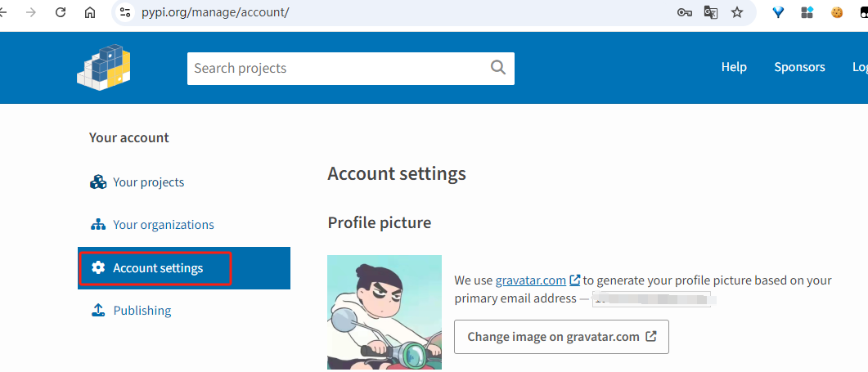The height and width of the screenshot is (372, 868).
Task: Bookmark this page with the star icon
Action: pyautogui.click(x=737, y=12)
